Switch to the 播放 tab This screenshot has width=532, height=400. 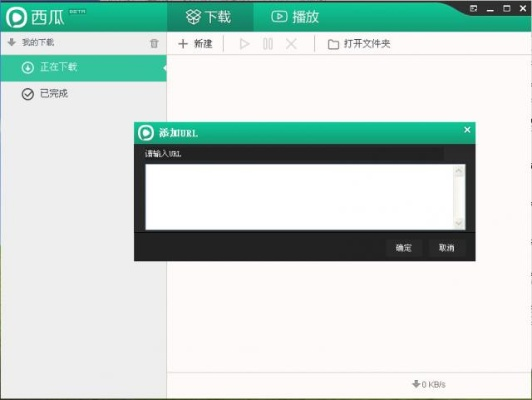[x=295, y=16]
